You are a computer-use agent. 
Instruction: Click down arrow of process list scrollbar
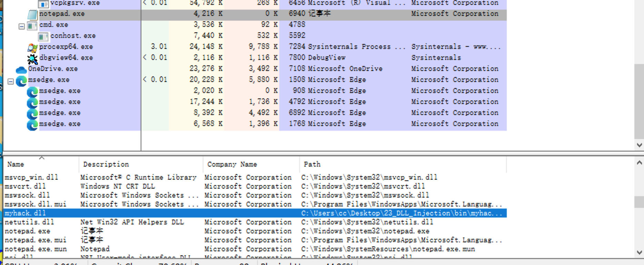coord(640,145)
